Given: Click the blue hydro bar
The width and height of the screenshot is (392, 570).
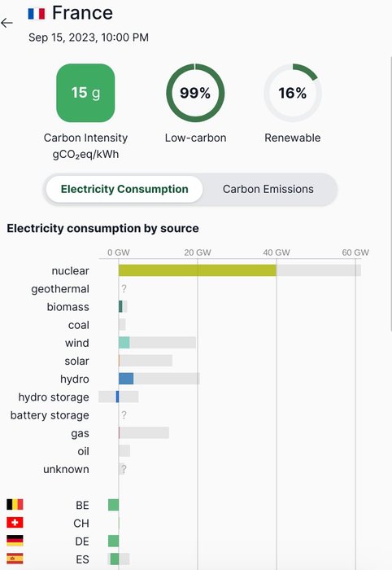Looking at the screenshot, I should point(126,379).
